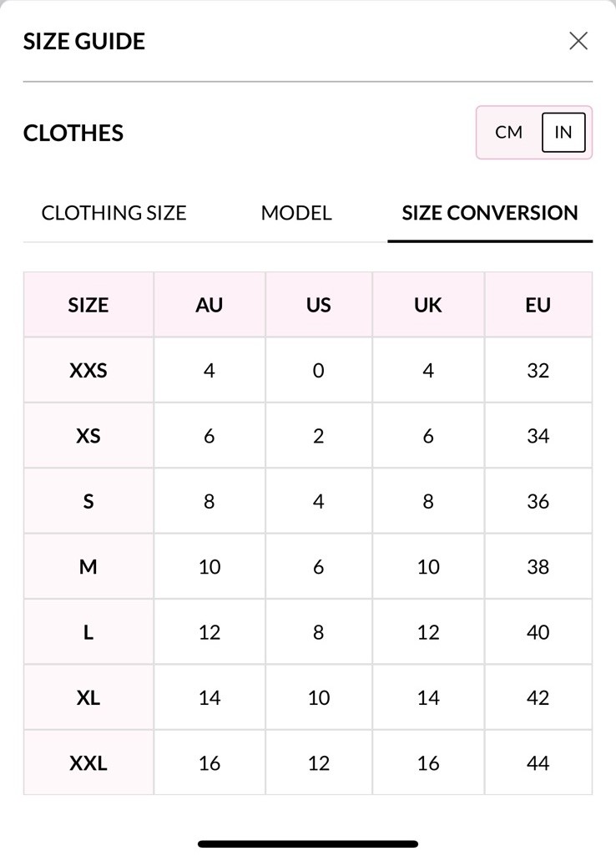
Task: Click the AU column header
Action: click(x=210, y=305)
